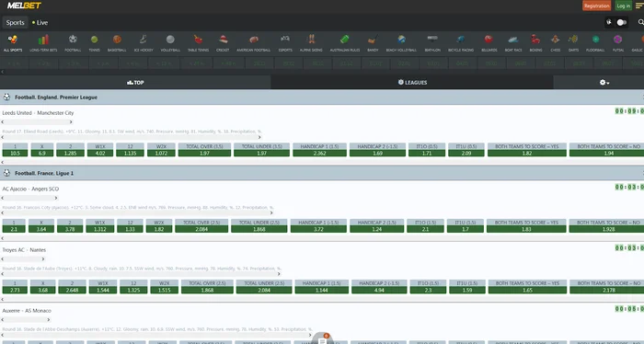Open Leeds United - Manchester City match
Image resolution: width=644 pixels, height=344 pixels.
(x=38, y=113)
